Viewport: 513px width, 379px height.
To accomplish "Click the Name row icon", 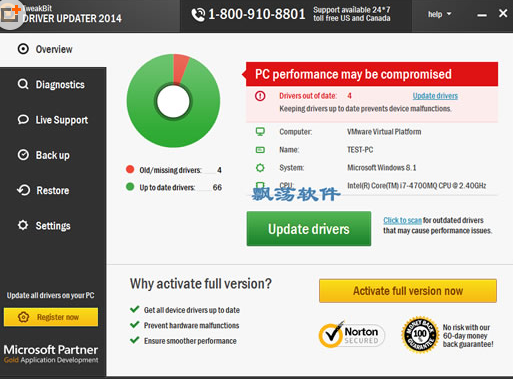I will coord(260,150).
